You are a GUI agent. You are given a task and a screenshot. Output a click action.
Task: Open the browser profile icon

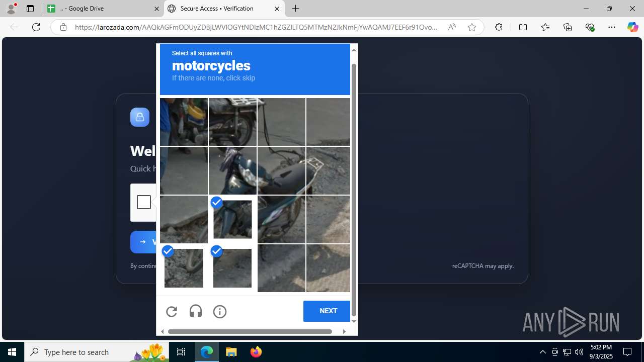[x=11, y=9]
